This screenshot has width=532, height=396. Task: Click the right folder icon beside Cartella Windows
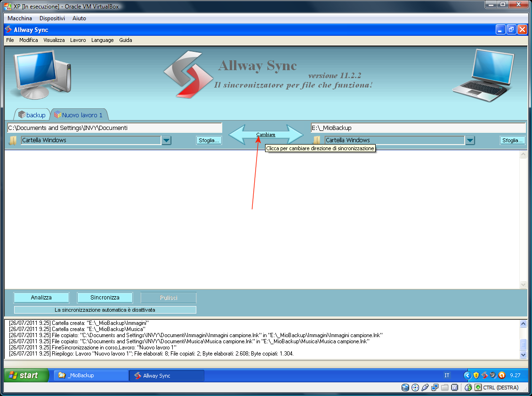click(x=316, y=140)
